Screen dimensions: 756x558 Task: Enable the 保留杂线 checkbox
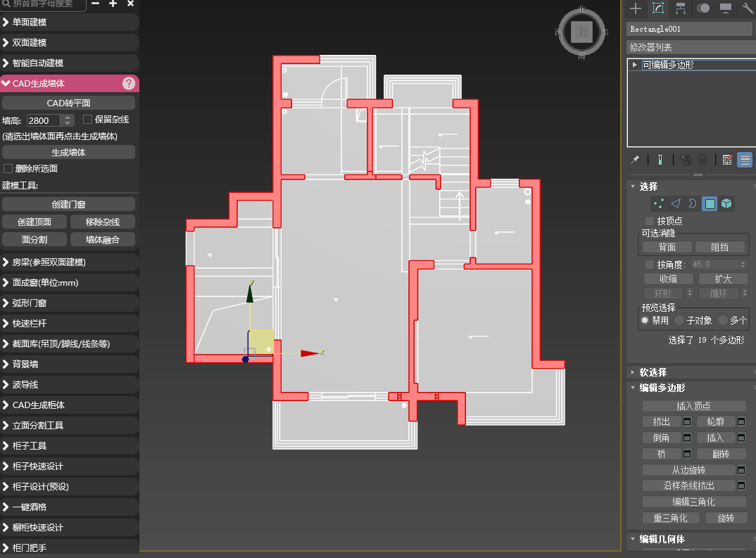(x=88, y=120)
